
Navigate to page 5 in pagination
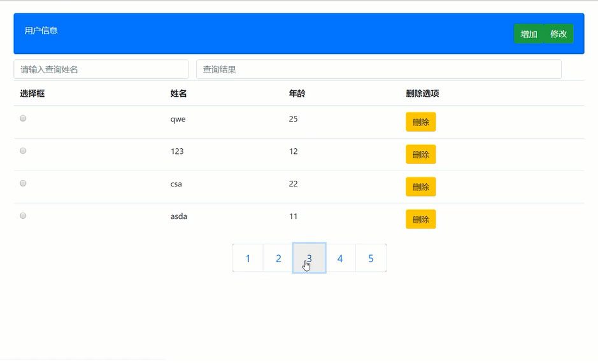(371, 258)
